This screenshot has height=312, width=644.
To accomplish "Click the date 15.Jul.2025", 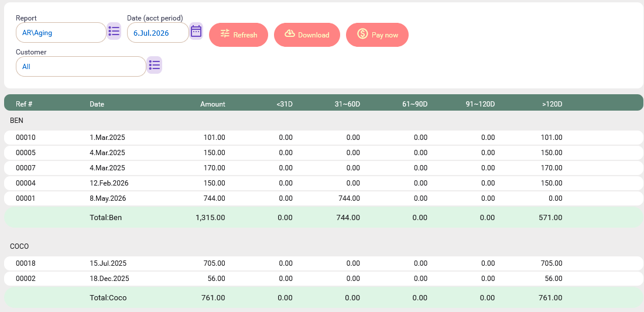I will 108,263.
